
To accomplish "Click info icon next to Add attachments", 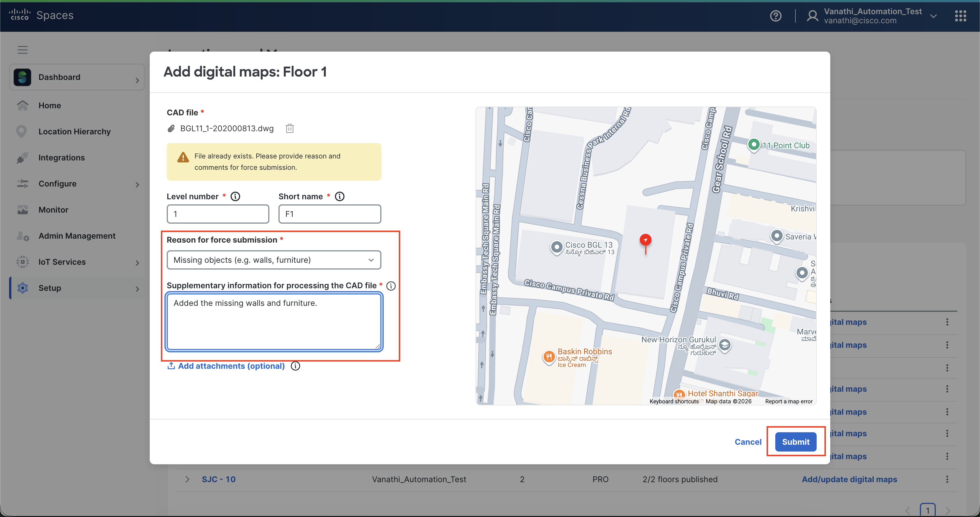I will tap(295, 366).
